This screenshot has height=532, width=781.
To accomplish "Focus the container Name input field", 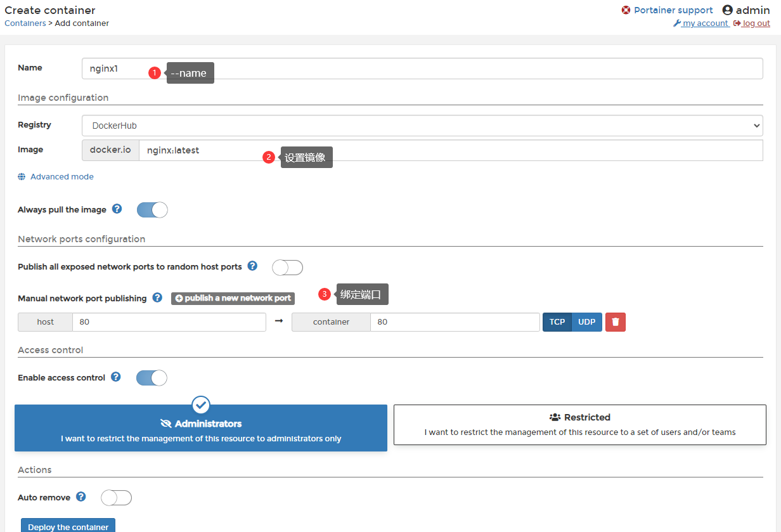I will pyautogui.click(x=422, y=68).
